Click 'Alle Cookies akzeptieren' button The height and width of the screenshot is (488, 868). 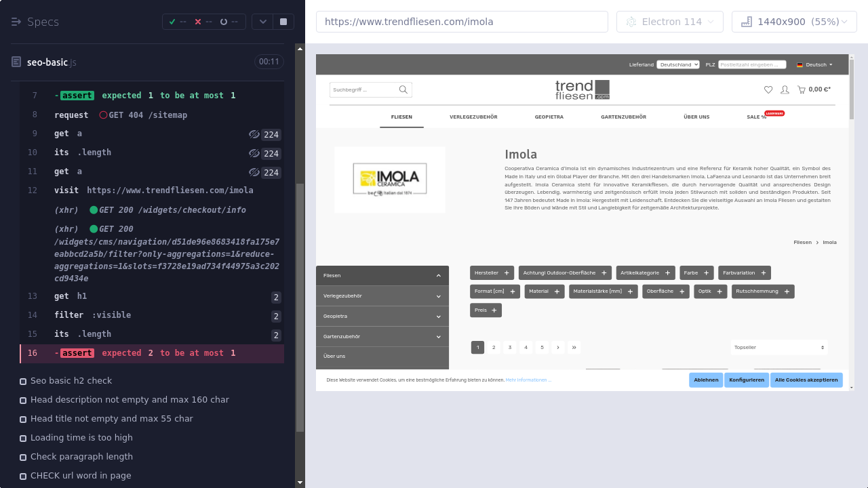[x=806, y=380]
